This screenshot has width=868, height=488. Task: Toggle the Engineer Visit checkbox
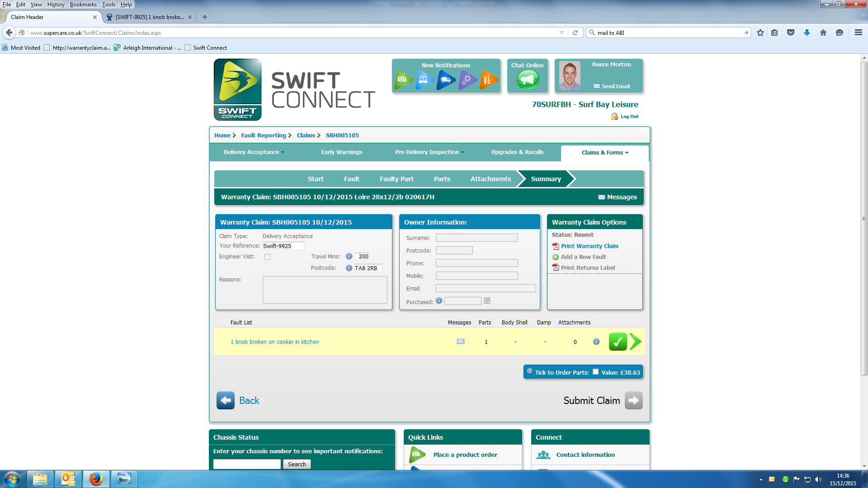[x=268, y=257]
